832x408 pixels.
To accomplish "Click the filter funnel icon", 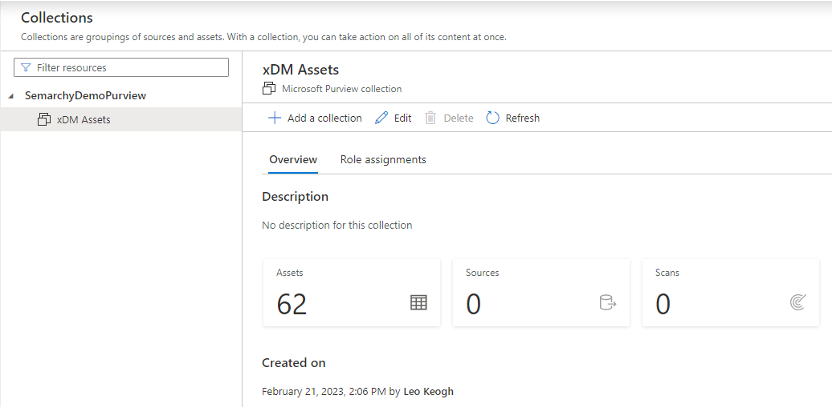I will (x=25, y=68).
